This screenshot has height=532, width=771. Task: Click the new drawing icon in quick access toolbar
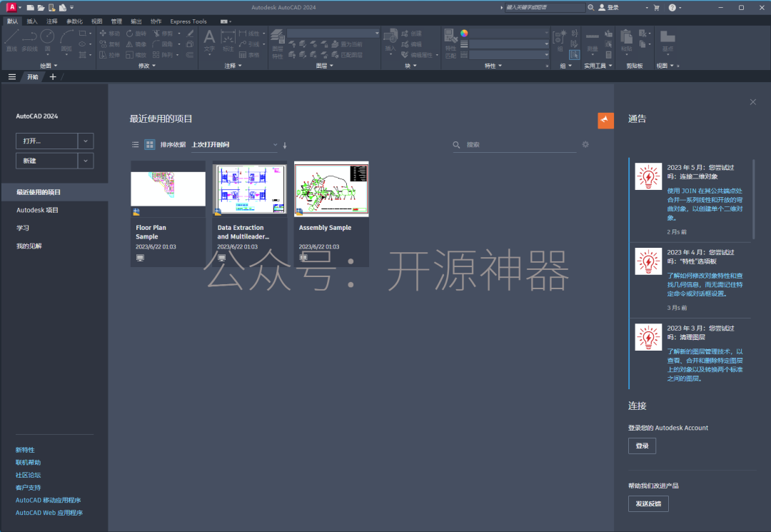click(31, 7)
